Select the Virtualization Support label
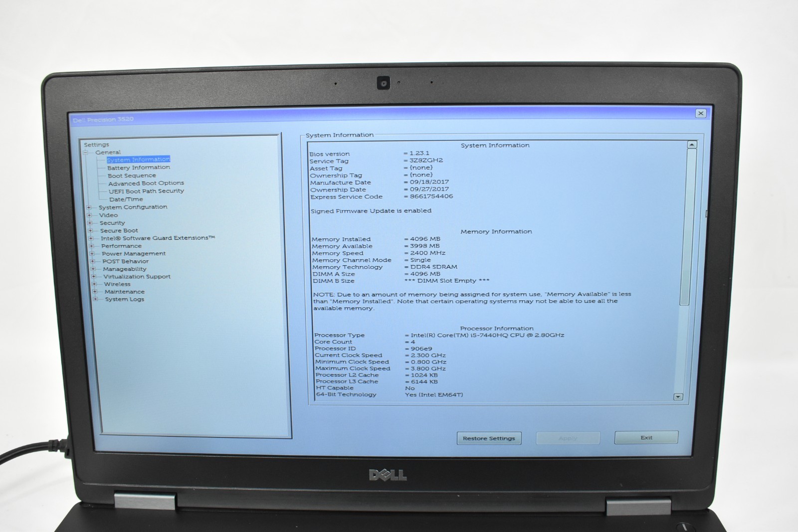Image resolution: width=798 pixels, height=532 pixels. pyautogui.click(x=137, y=276)
